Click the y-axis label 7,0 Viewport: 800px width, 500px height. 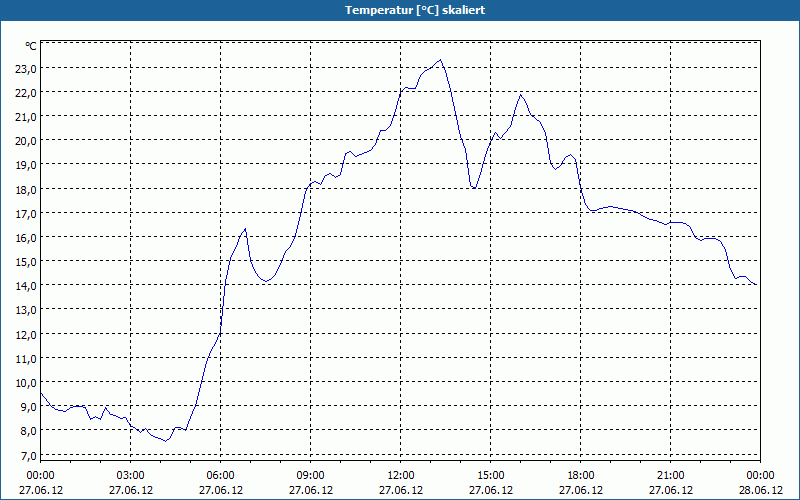[28, 455]
